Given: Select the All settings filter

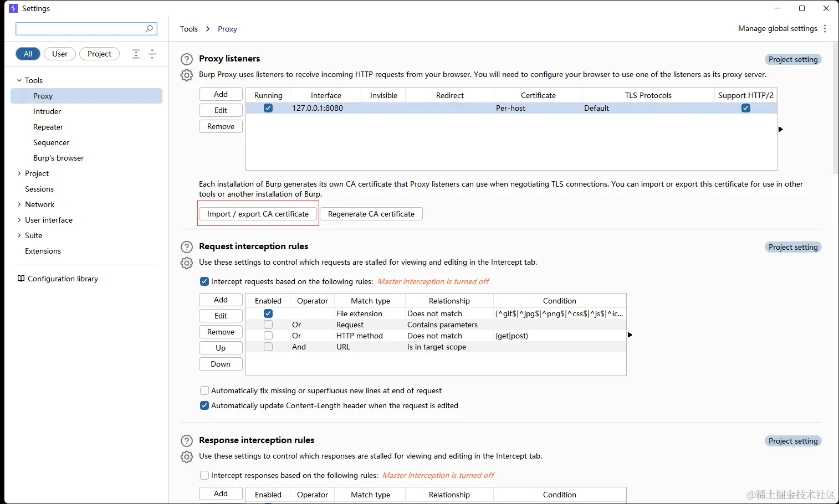Looking at the screenshot, I should click(28, 54).
